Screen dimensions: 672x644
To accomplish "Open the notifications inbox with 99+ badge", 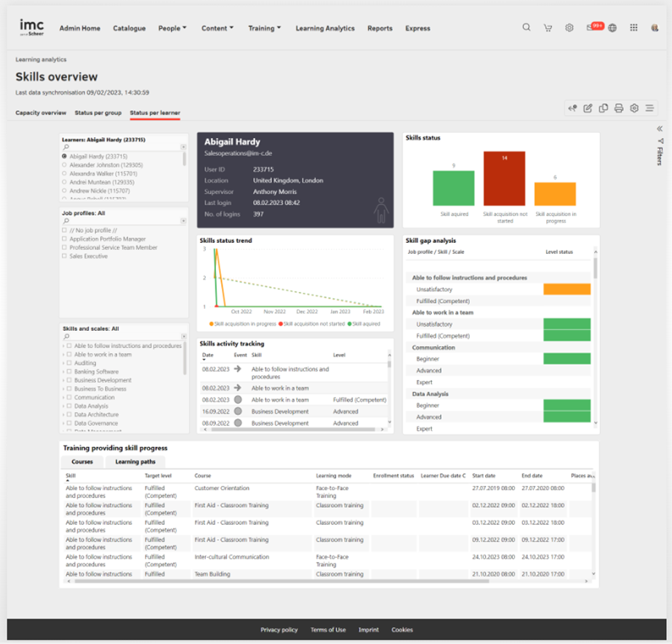I will (591, 28).
